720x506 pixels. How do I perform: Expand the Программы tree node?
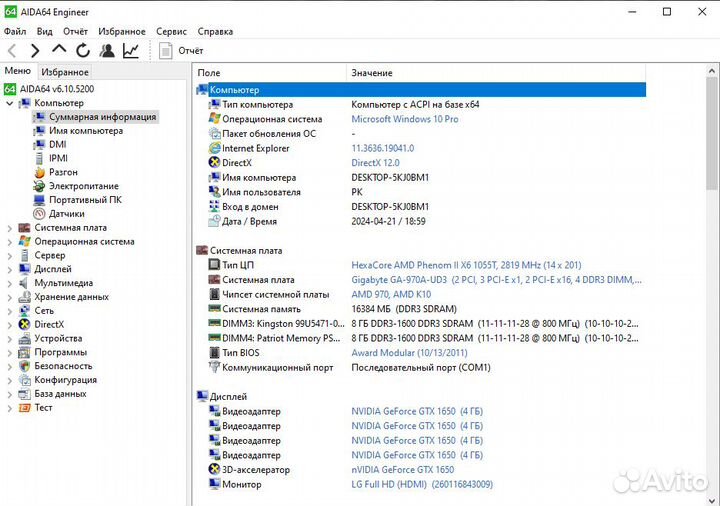pyautogui.click(x=10, y=352)
